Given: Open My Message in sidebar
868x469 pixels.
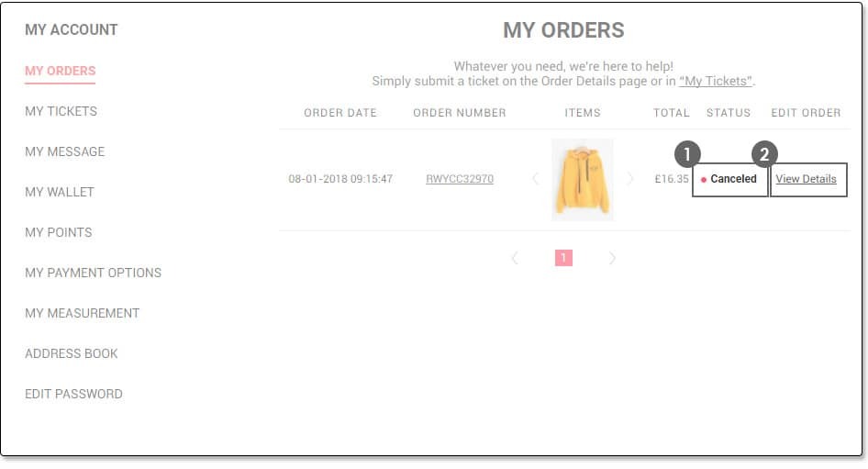Looking at the screenshot, I should tap(65, 151).
